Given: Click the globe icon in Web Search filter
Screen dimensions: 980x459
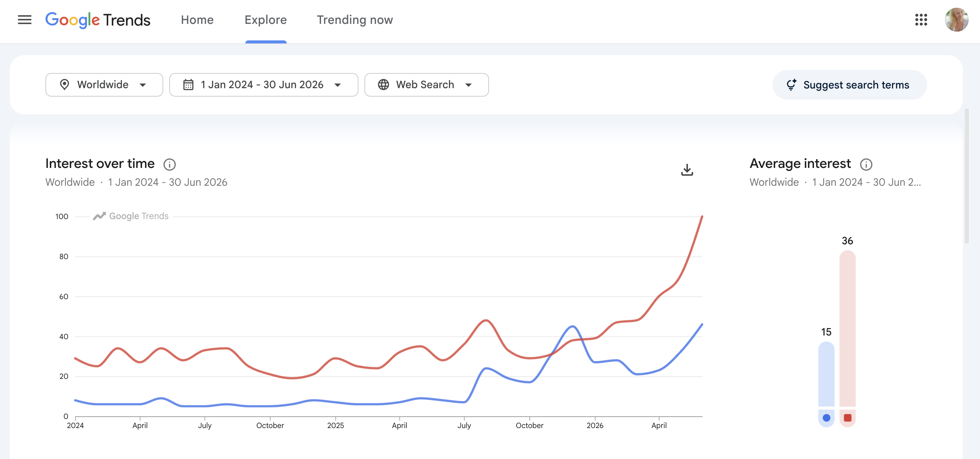Looking at the screenshot, I should click(383, 84).
